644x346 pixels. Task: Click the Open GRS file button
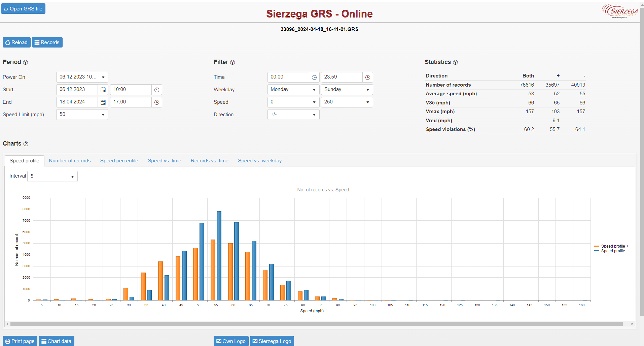(x=23, y=9)
